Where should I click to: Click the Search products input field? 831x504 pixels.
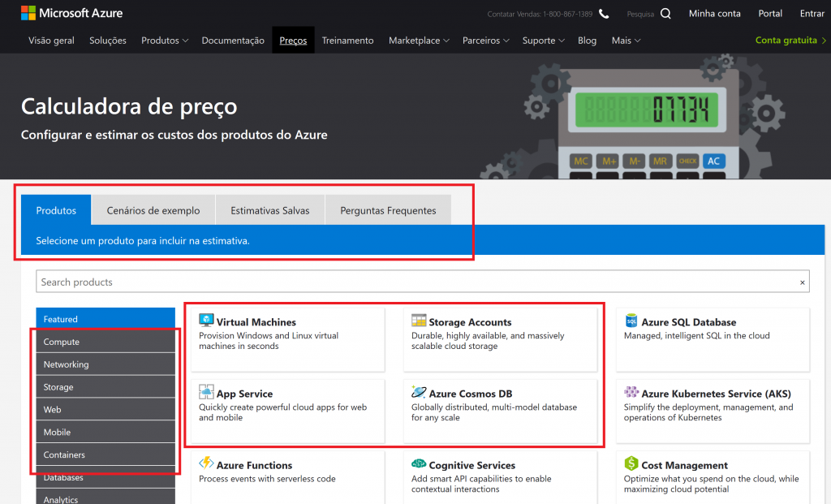[414, 282]
